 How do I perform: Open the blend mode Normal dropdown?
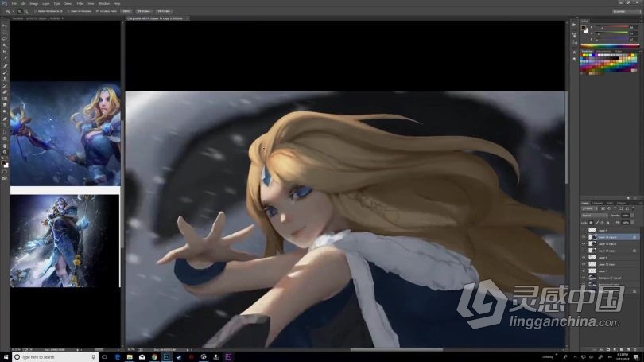(594, 216)
